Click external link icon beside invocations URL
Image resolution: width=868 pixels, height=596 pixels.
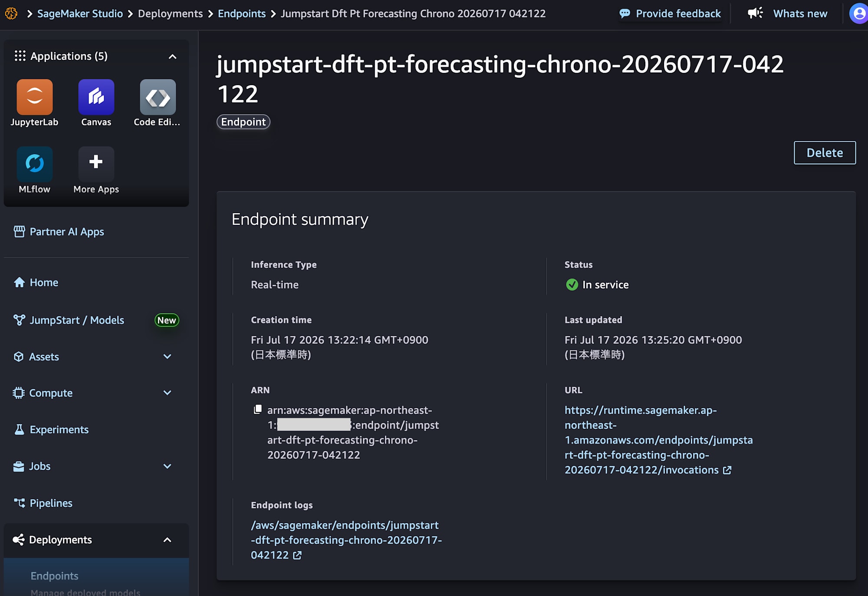[x=727, y=470]
